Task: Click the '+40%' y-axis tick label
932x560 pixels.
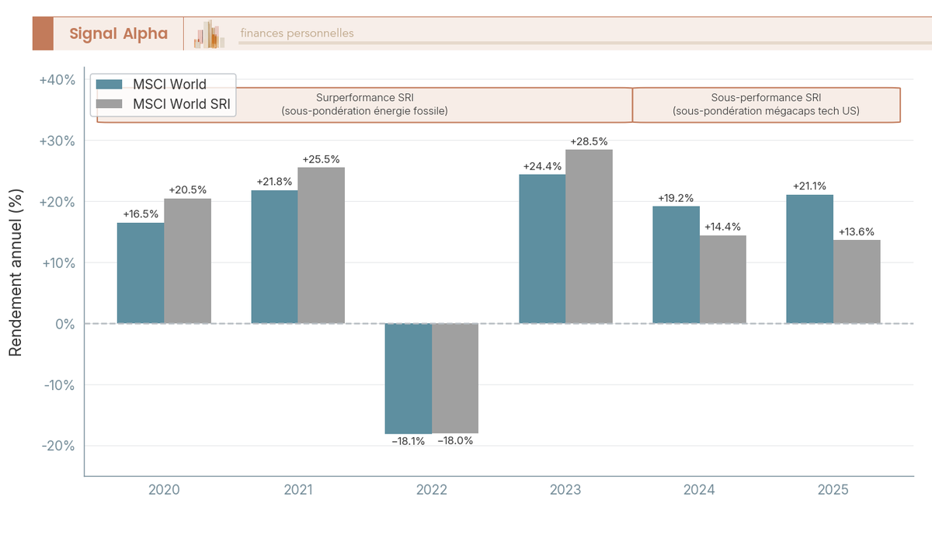Action: tap(57, 80)
